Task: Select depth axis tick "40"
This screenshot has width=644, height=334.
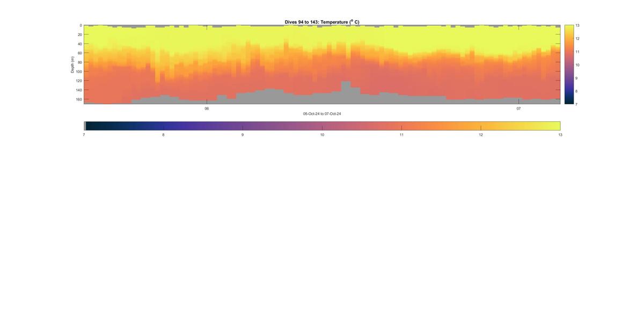Action: coord(79,44)
